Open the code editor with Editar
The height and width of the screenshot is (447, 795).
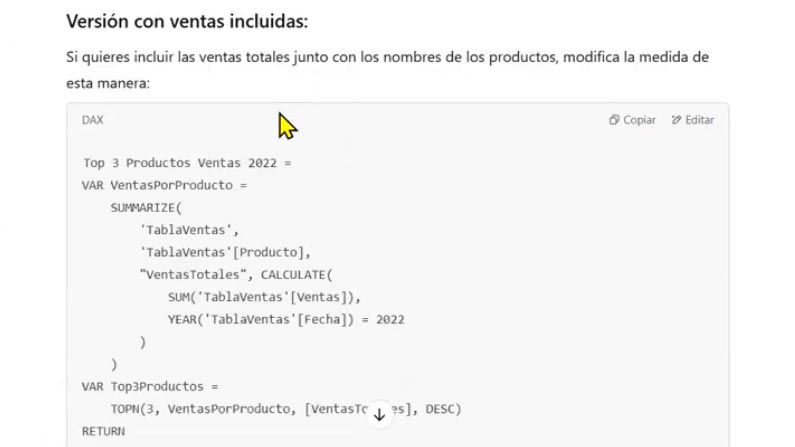coord(692,120)
